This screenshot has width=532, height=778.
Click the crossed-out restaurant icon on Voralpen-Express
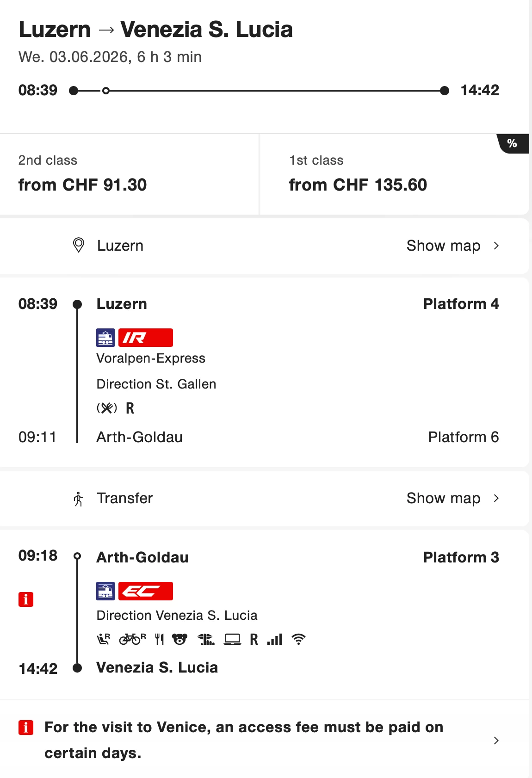107,408
